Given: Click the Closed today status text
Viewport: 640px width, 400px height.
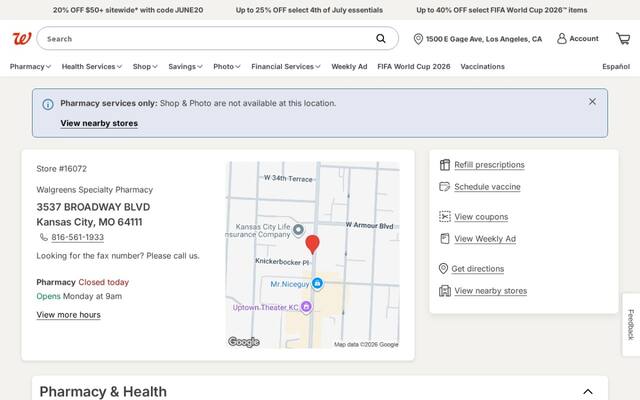Looking at the screenshot, I should click(103, 282).
